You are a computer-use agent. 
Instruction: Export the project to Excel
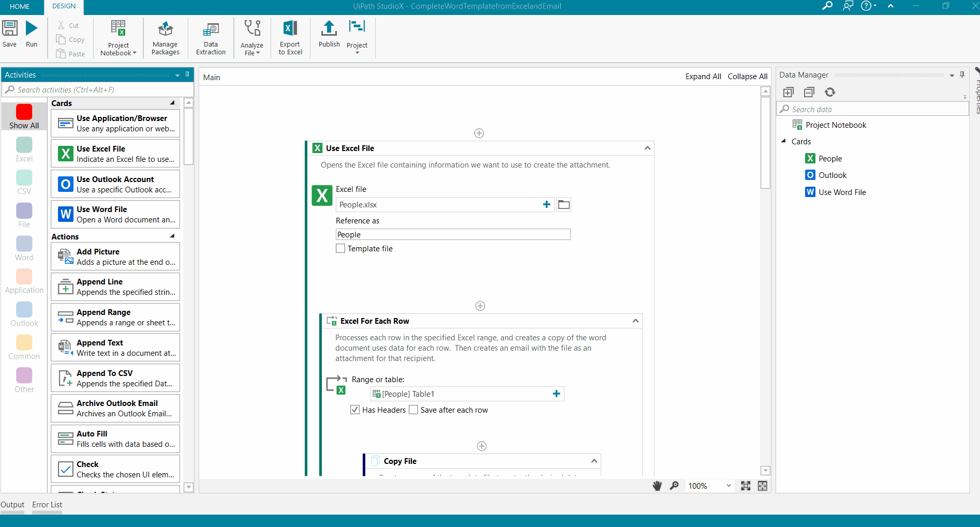(290, 38)
